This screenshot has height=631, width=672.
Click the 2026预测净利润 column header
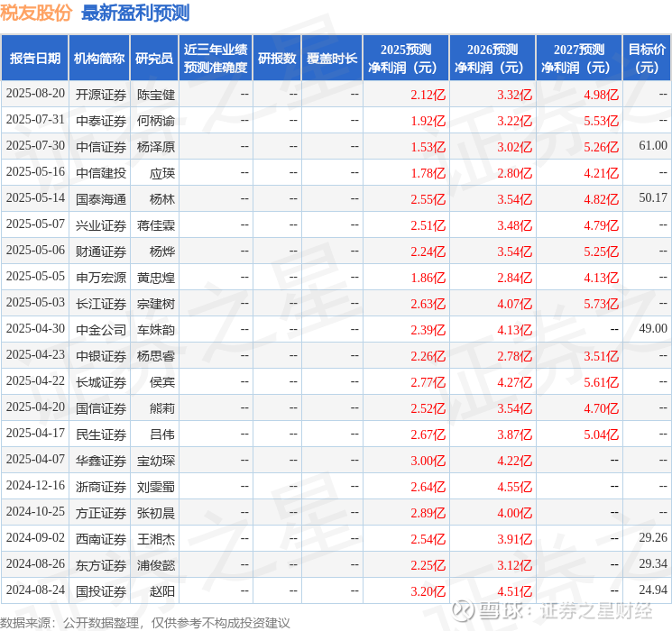click(x=492, y=59)
